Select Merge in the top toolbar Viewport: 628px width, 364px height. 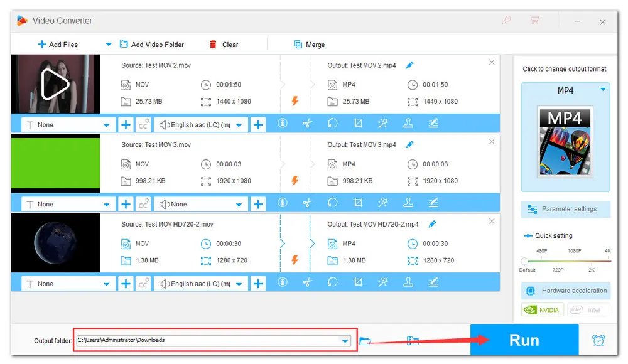309,45
